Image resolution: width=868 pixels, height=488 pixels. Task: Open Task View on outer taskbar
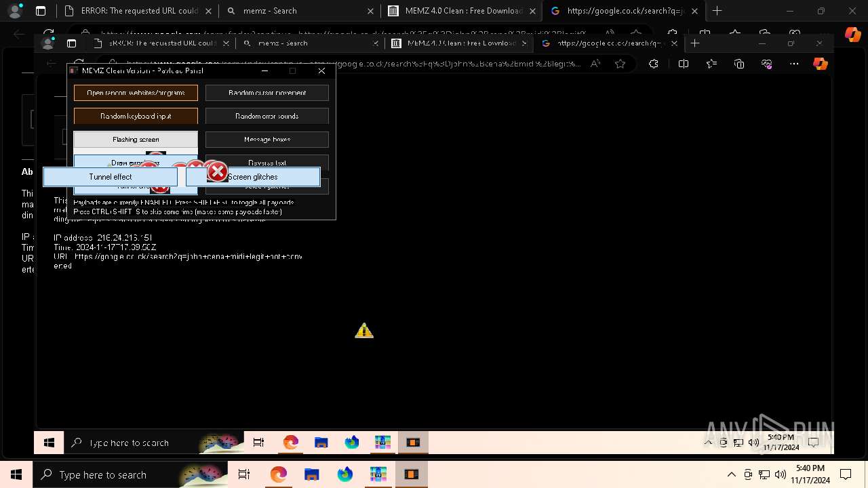[244, 474]
